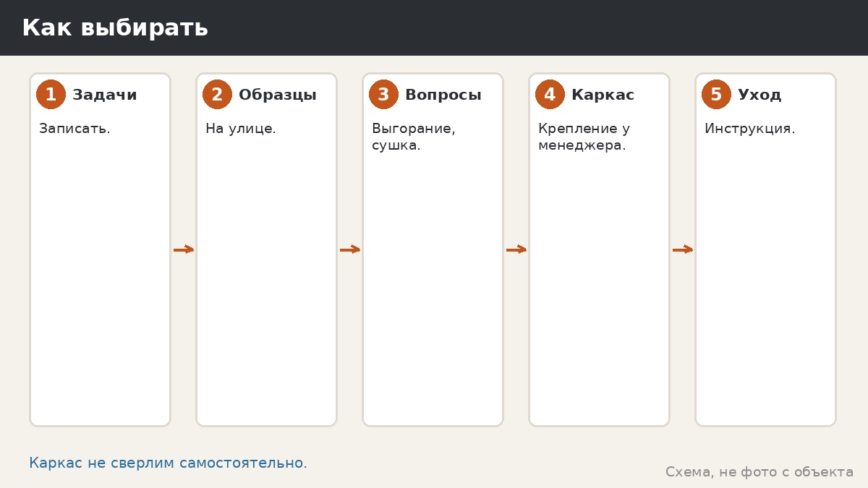Click the step 1 number badge
The width and height of the screenshot is (868, 488).
pyautogui.click(x=51, y=95)
